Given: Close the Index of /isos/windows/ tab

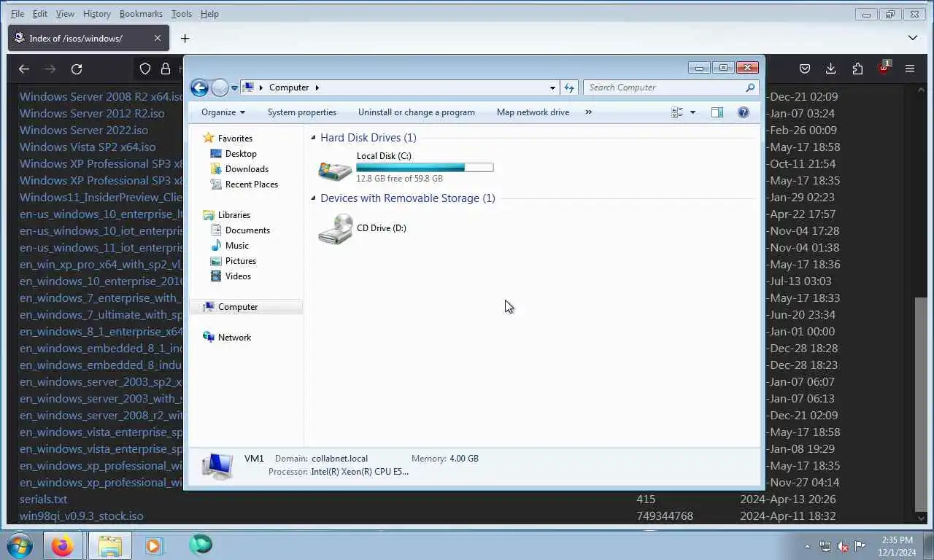Looking at the screenshot, I should point(158,38).
